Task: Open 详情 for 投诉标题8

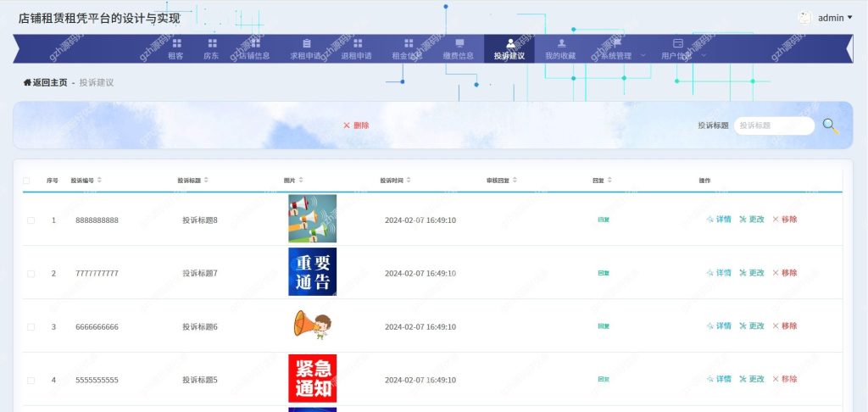Action: (x=719, y=220)
